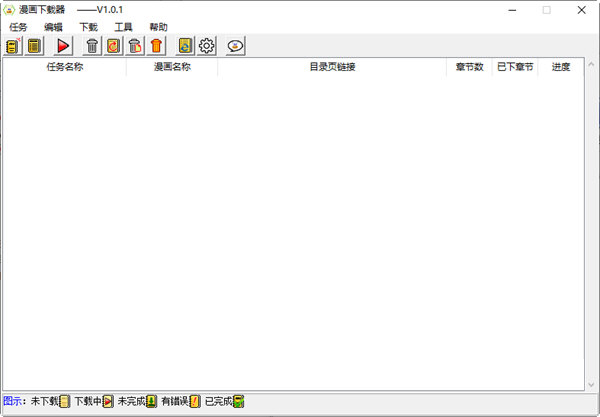Open the 编辑 menu
Screen dimensions: 600x417
(53, 27)
